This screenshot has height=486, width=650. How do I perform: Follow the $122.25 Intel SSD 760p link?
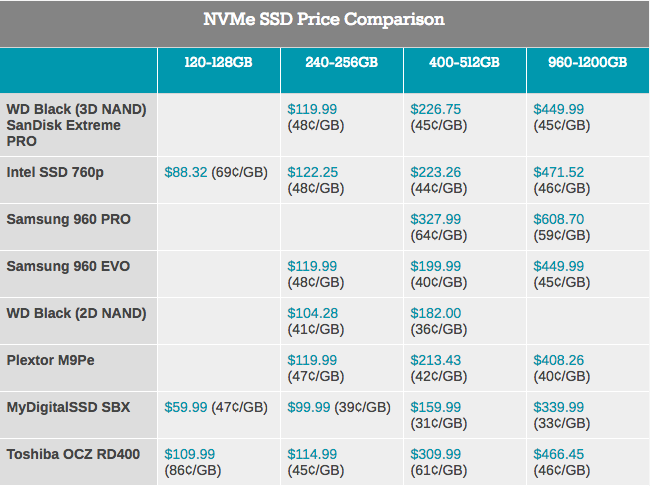[312, 173]
